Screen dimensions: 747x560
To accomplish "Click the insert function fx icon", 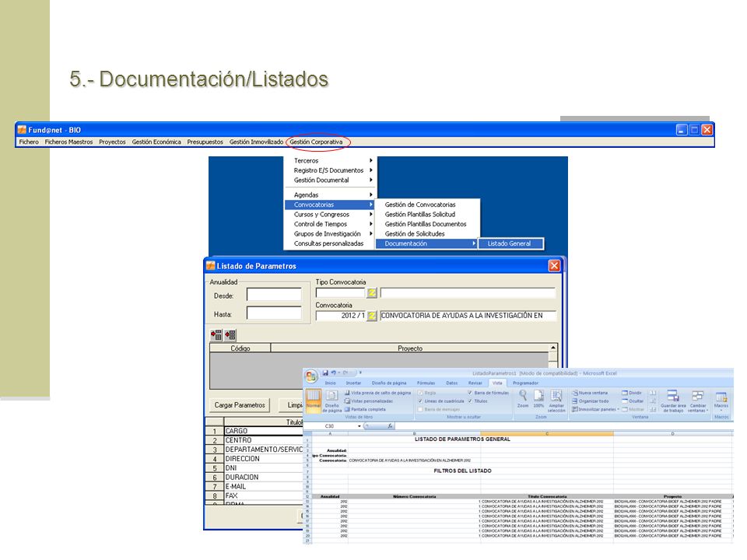I will pyautogui.click(x=390, y=425).
